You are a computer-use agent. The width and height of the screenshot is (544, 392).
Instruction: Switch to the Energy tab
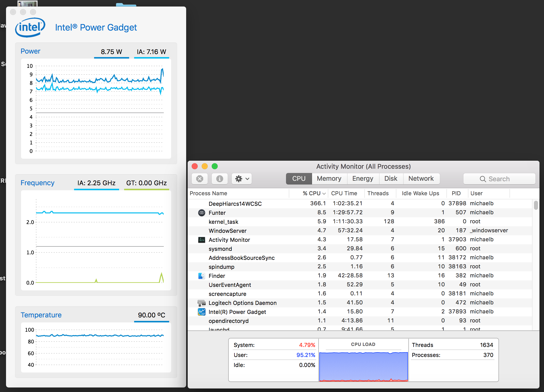[x=363, y=178]
